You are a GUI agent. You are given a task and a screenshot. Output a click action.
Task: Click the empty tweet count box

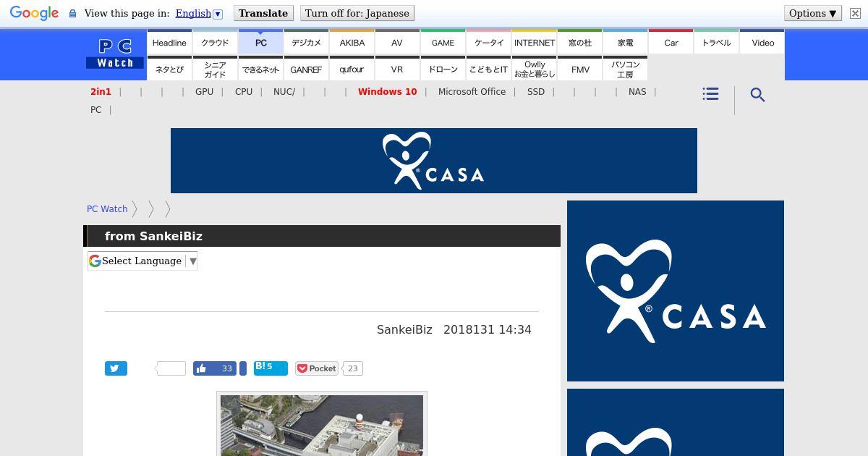tap(171, 368)
